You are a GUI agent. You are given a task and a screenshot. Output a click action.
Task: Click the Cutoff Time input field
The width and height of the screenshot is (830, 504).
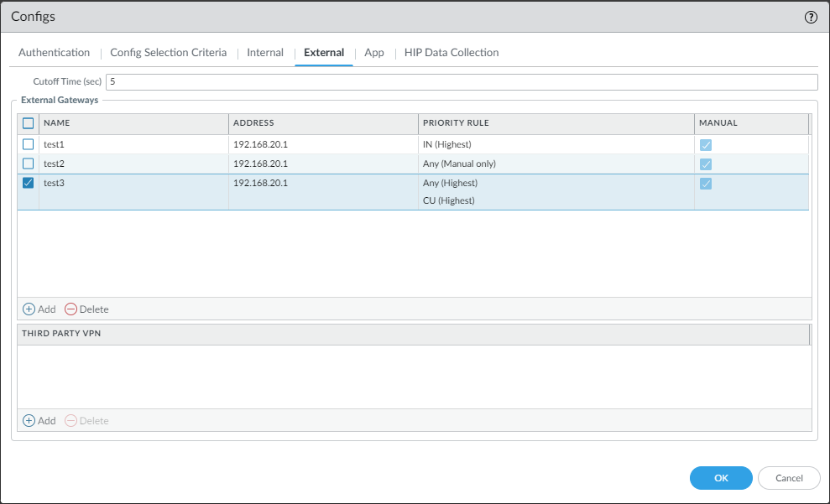(x=461, y=81)
